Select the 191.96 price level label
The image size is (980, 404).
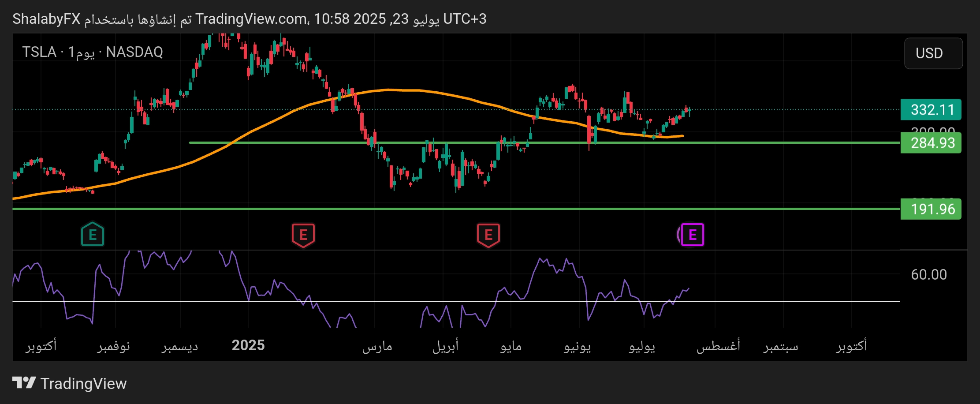coord(931,209)
